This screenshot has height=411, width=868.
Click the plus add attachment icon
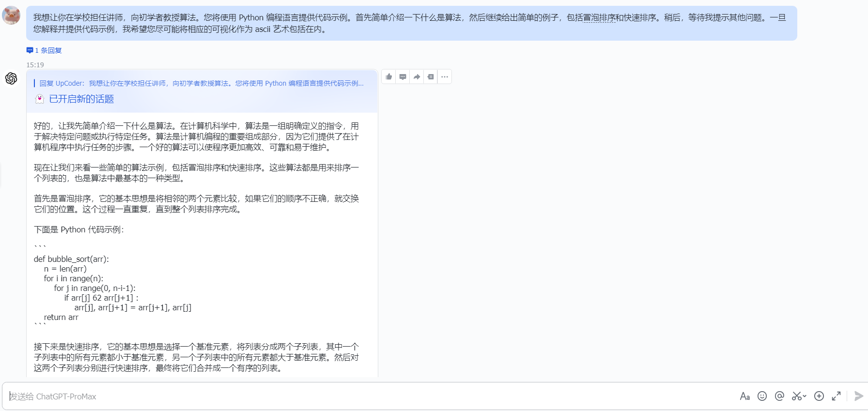819,396
